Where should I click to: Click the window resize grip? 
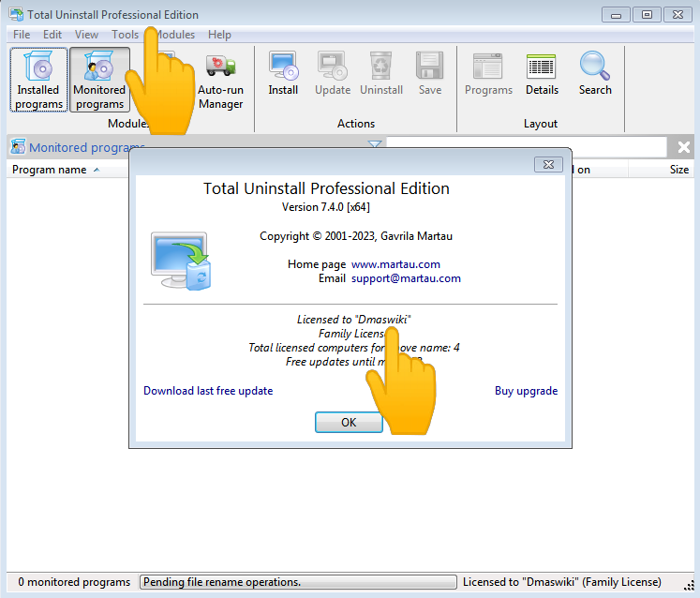pyautogui.click(x=689, y=585)
